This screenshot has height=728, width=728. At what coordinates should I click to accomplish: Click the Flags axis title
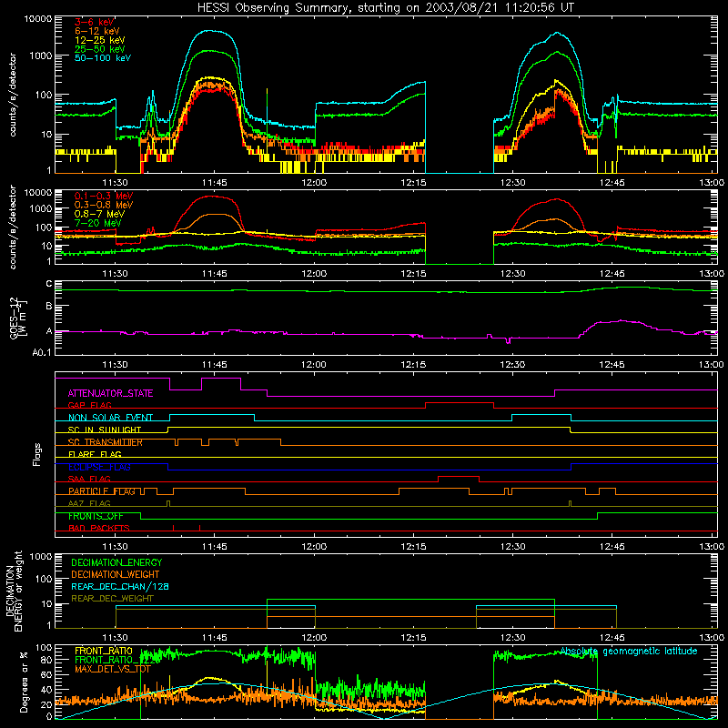(37, 454)
